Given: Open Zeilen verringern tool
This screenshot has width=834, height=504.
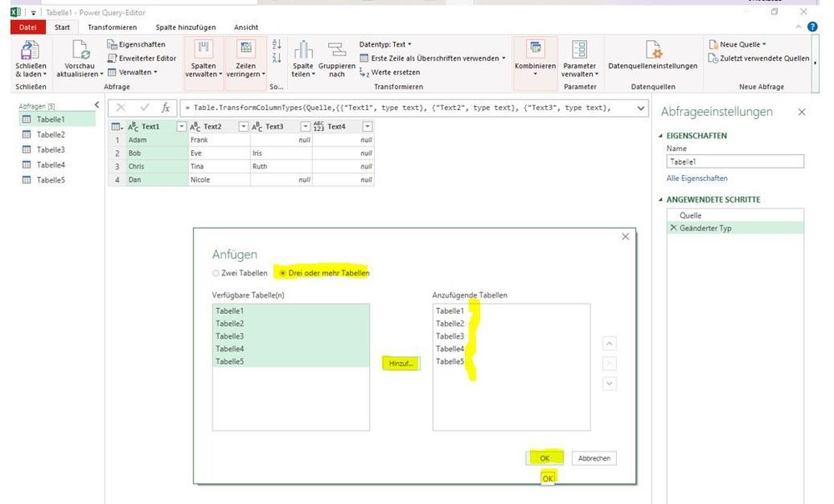Looking at the screenshot, I should coord(245,58).
